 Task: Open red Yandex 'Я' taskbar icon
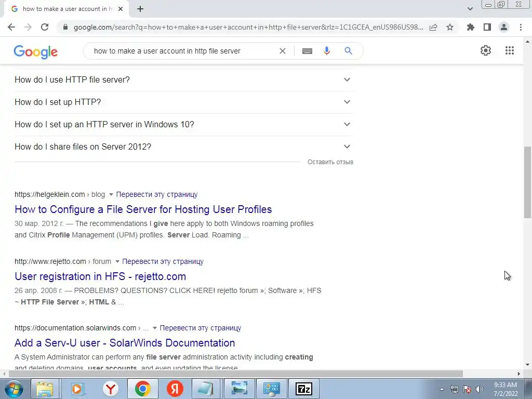click(175, 389)
